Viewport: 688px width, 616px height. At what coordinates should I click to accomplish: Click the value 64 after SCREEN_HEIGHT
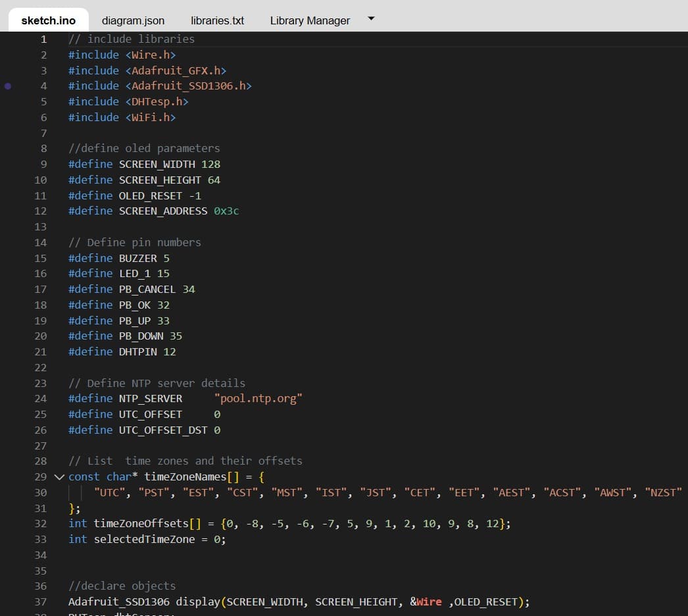(x=214, y=180)
